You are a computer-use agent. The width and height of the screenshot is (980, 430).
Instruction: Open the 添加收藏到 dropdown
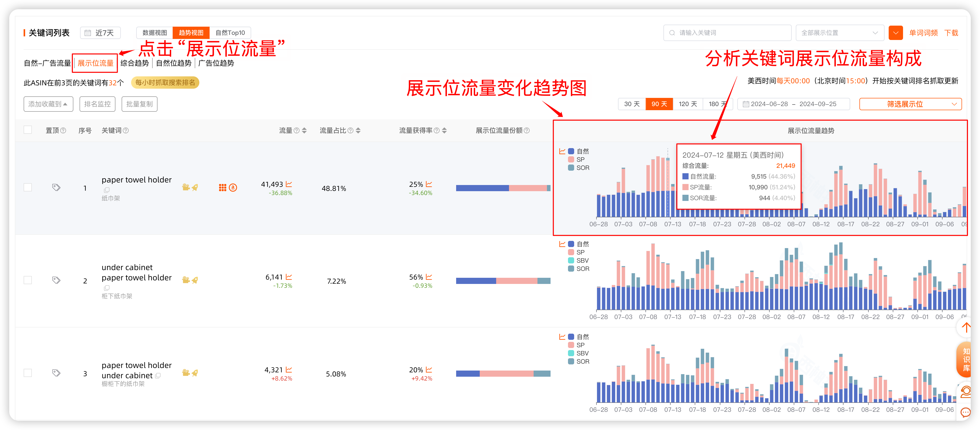[x=48, y=104]
